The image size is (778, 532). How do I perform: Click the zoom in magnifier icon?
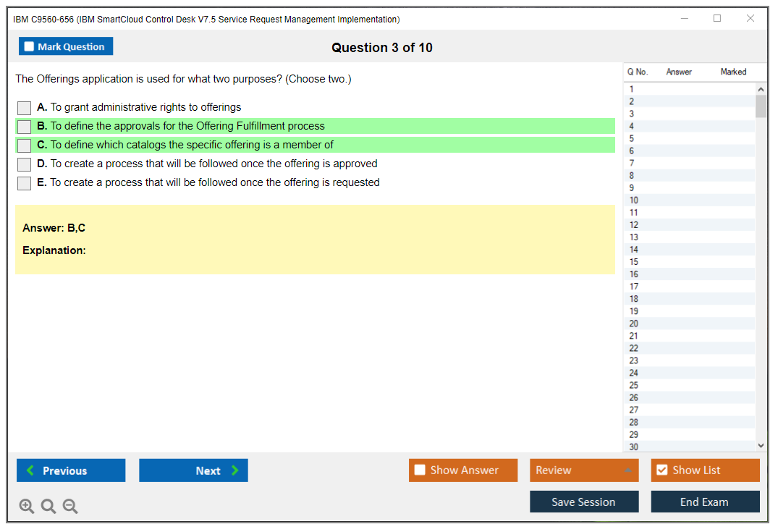27,507
